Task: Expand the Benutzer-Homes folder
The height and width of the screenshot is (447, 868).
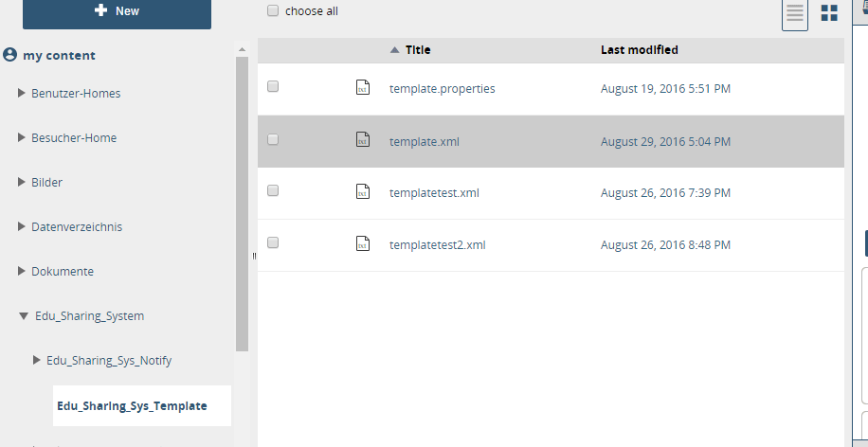Action: coord(22,93)
